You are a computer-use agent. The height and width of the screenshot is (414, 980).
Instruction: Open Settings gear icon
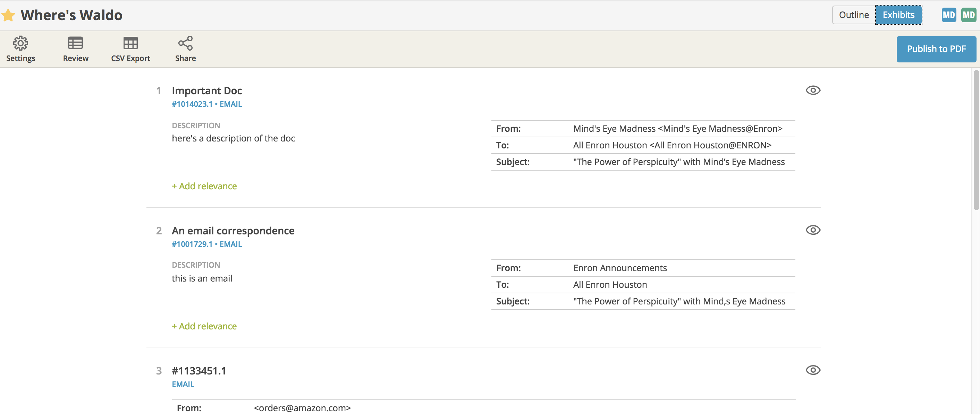click(20, 43)
